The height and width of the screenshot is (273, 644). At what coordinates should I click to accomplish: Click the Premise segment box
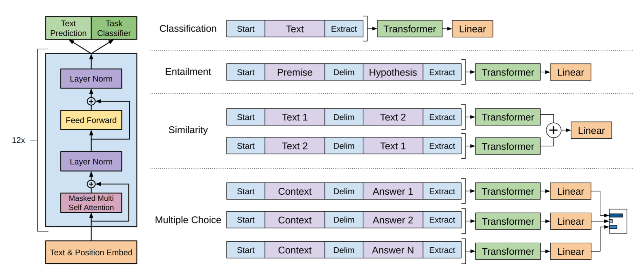tap(294, 72)
